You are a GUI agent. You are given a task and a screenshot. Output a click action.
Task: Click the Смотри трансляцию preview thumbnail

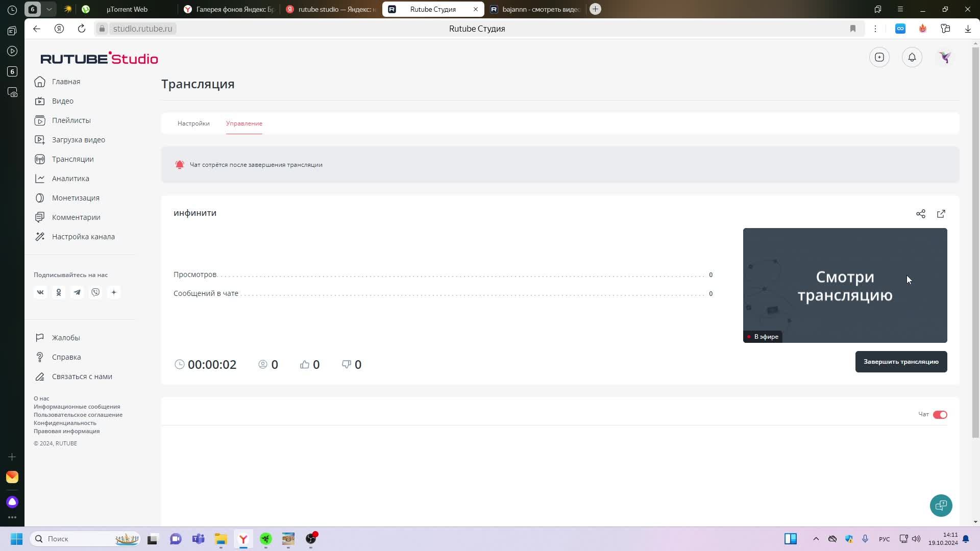pyautogui.click(x=845, y=285)
